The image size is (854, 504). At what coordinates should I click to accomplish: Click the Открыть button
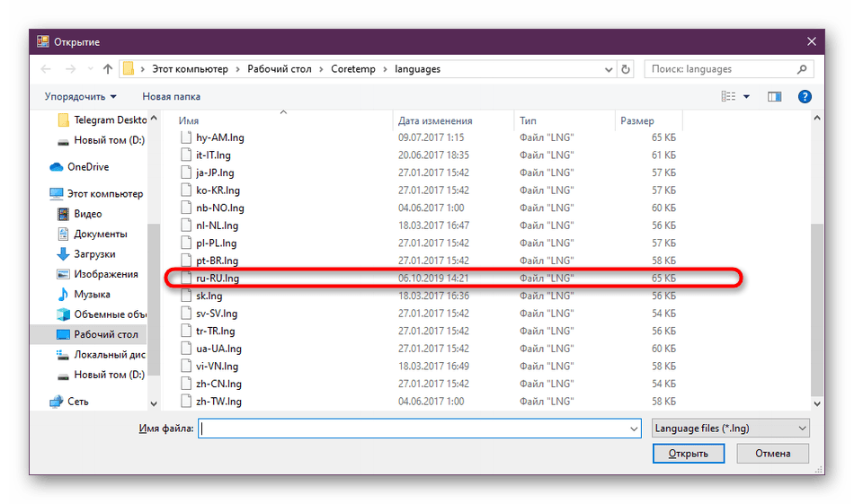[x=689, y=454]
